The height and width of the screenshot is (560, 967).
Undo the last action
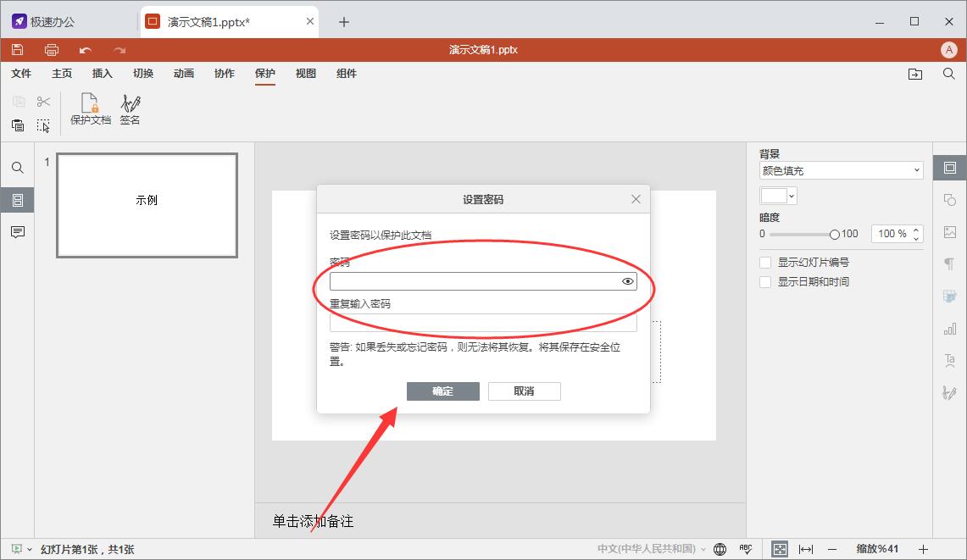(86, 50)
